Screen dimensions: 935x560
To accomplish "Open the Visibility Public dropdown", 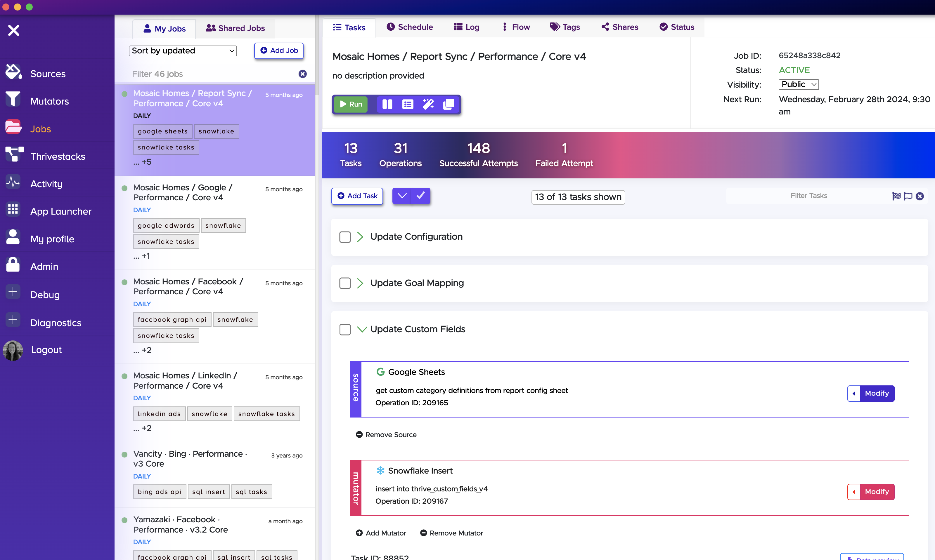I will 798,84.
